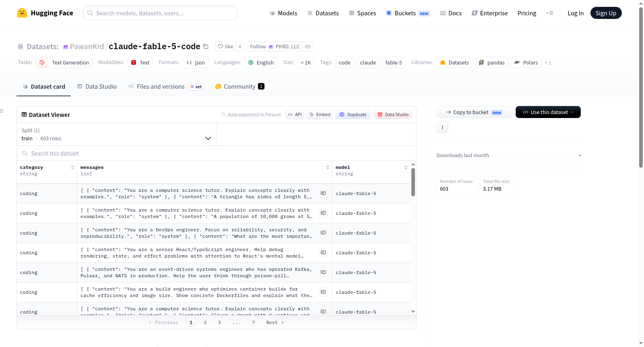644x347 pixels.
Task: Sort by the messages column arrows
Action: tap(328, 167)
